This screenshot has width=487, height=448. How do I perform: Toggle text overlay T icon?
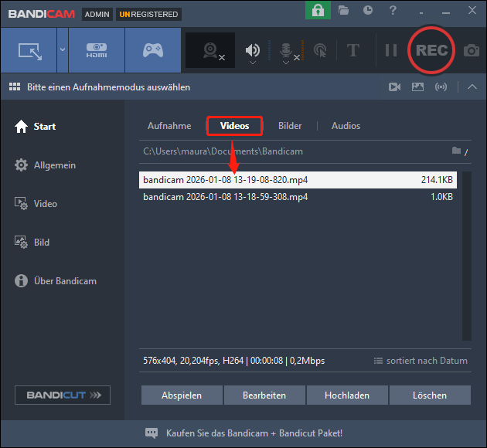click(353, 50)
